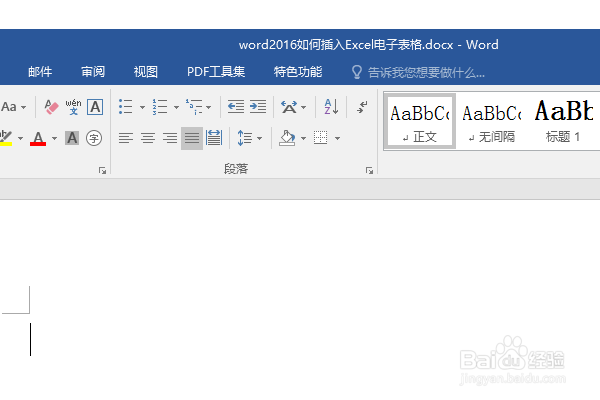
Task: Apply multilevel list formatting
Action: (x=194, y=107)
